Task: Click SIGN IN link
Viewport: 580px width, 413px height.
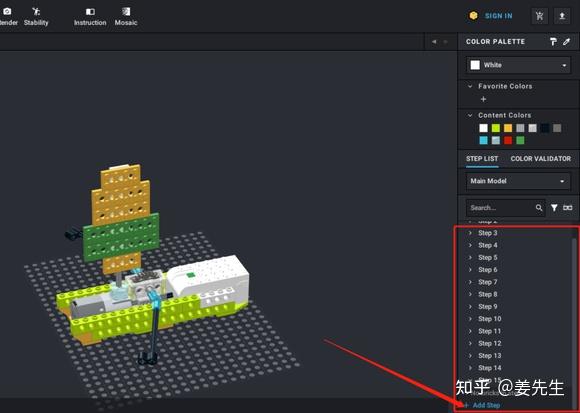Action: point(499,16)
